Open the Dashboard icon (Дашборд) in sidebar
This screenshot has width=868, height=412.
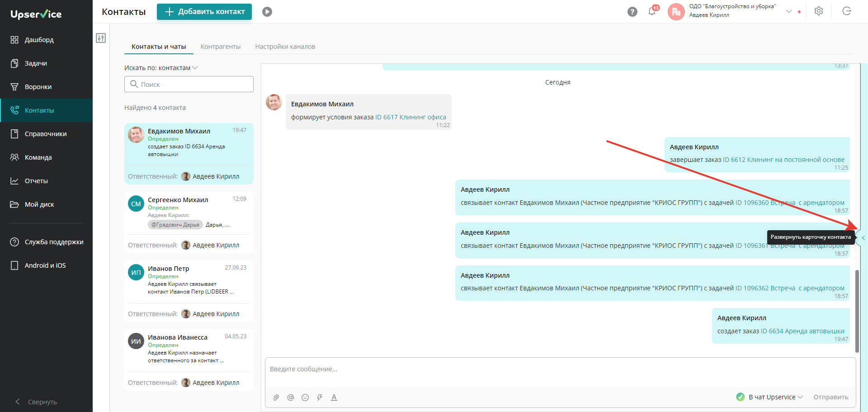14,40
